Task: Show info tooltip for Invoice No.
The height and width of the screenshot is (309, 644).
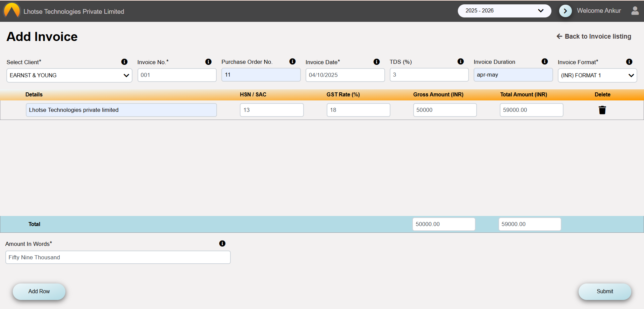Action: [x=208, y=62]
